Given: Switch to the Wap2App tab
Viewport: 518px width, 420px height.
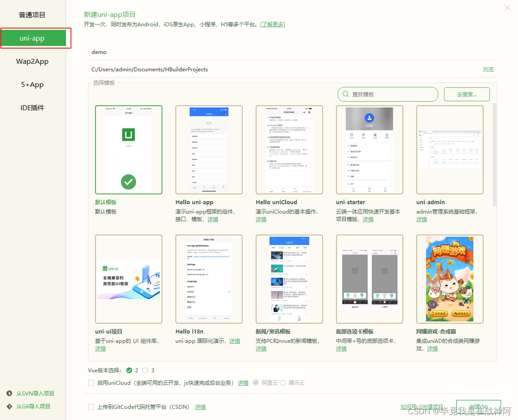Looking at the screenshot, I should pos(33,61).
